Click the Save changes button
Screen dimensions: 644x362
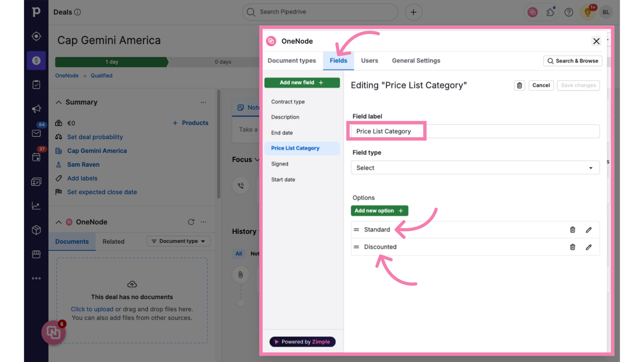pyautogui.click(x=578, y=85)
